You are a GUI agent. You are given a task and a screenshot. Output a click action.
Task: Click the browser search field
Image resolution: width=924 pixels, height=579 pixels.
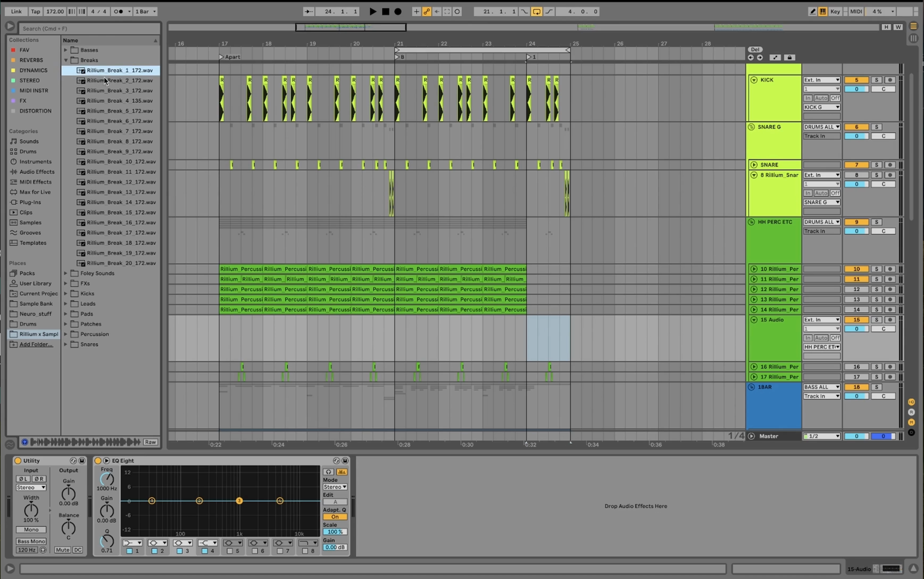[x=90, y=28]
